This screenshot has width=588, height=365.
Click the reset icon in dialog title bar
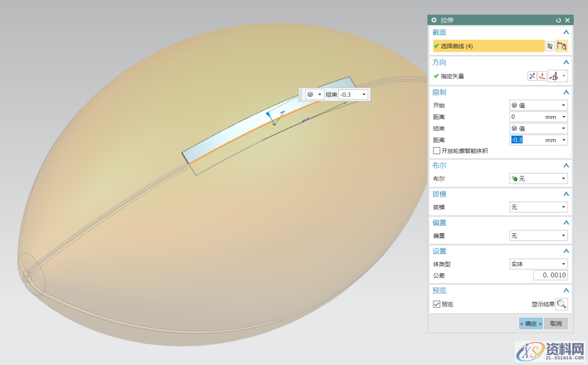558,20
